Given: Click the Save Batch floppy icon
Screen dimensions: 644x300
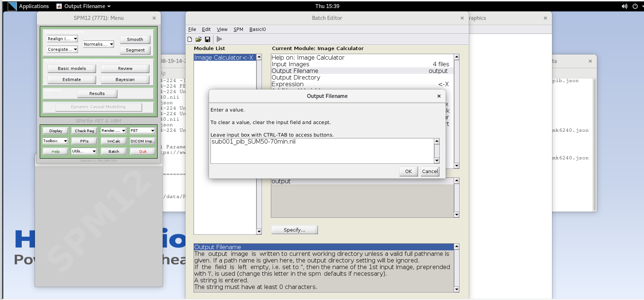Looking at the screenshot, I should [208, 39].
